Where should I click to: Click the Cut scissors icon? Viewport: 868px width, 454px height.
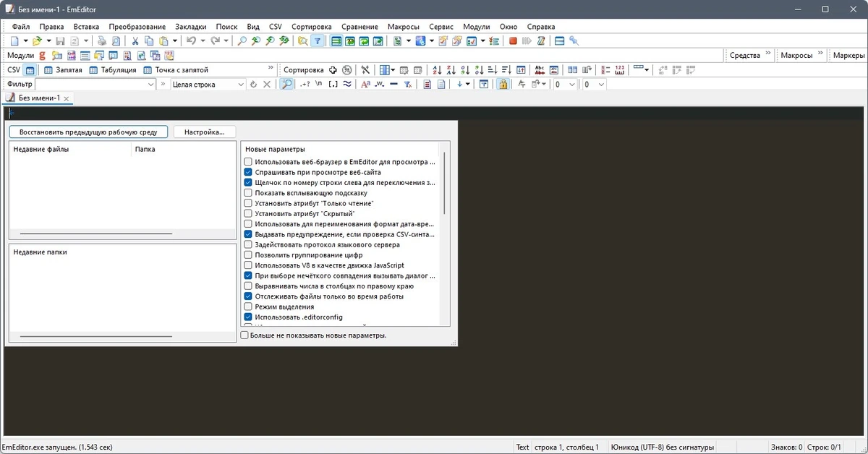pos(135,41)
